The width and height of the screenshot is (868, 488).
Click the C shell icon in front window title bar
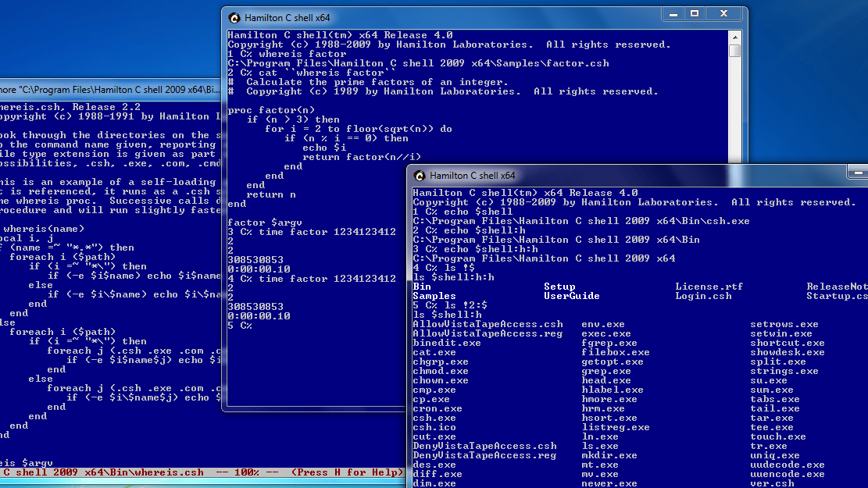pyautogui.click(x=420, y=176)
